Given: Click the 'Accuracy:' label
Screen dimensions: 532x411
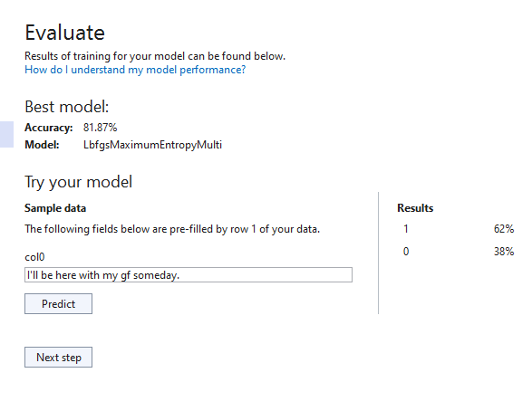Looking at the screenshot, I should tap(49, 128).
